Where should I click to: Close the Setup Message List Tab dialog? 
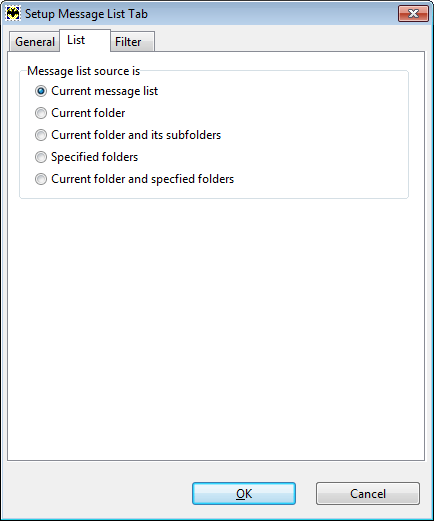(x=413, y=14)
